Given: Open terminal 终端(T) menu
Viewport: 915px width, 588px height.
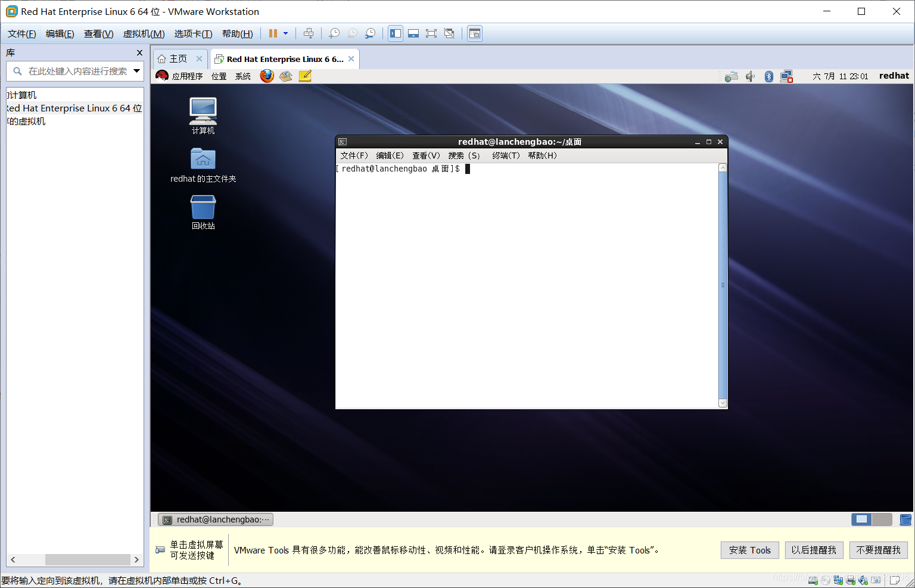Looking at the screenshot, I should [506, 155].
